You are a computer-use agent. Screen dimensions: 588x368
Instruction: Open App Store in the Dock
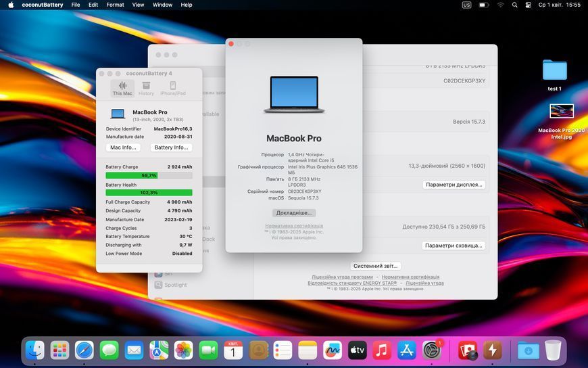[x=406, y=350]
